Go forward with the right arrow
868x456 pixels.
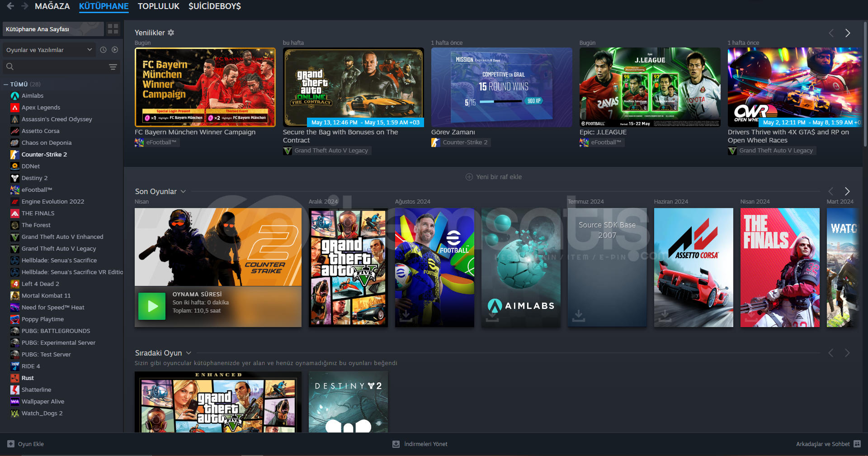point(25,6)
